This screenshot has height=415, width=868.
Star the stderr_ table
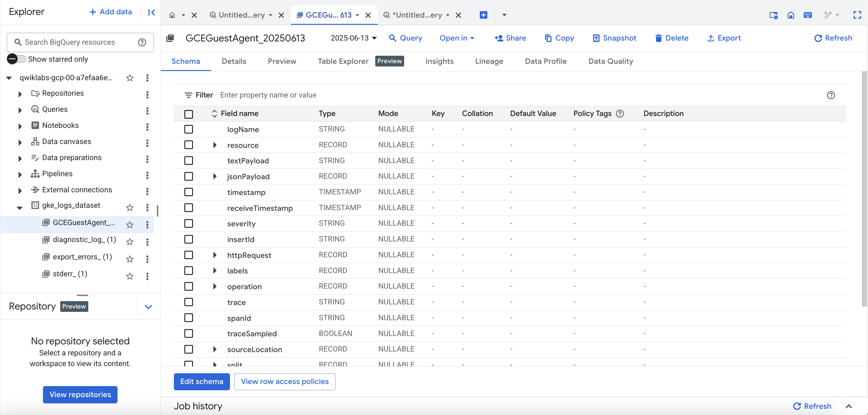click(x=130, y=276)
